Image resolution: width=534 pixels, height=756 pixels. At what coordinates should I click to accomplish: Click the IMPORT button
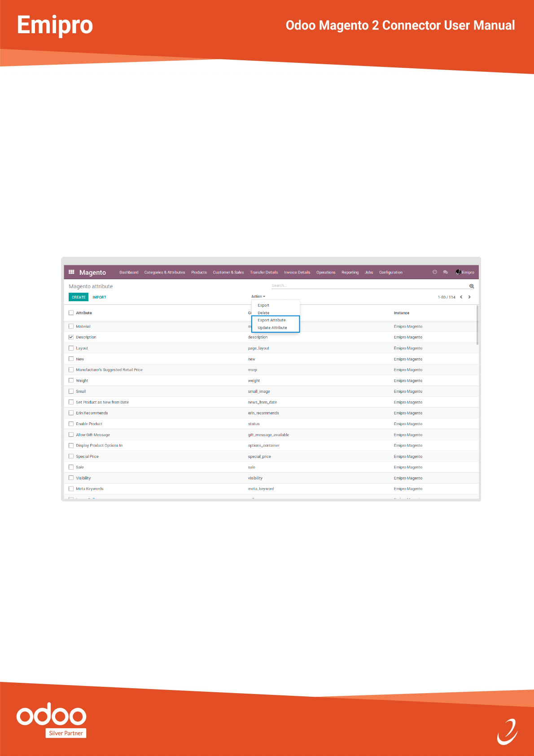[x=99, y=297]
